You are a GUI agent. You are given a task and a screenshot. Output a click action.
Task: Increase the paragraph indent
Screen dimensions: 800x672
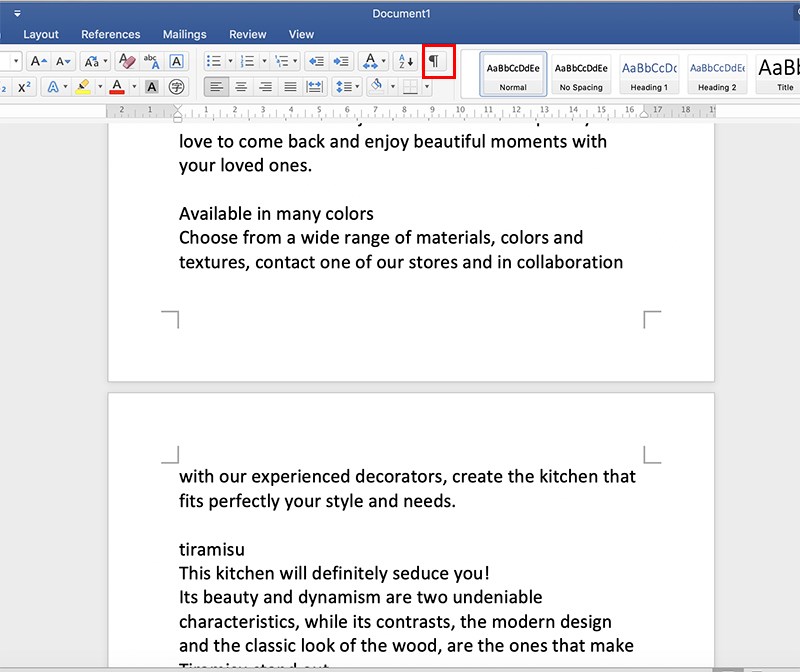[341, 62]
